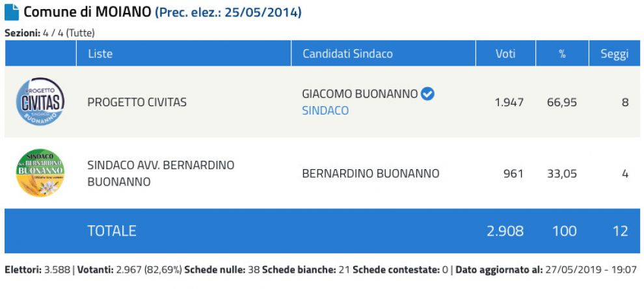Select the PROGETTO CIVITAS list name
The height and width of the screenshot is (289, 644).
[137, 102]
